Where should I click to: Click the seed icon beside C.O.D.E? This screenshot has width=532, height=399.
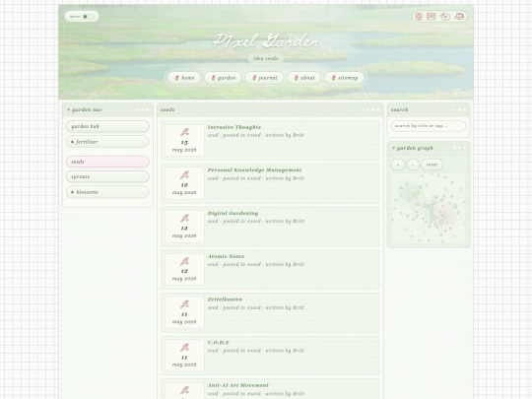184,348
